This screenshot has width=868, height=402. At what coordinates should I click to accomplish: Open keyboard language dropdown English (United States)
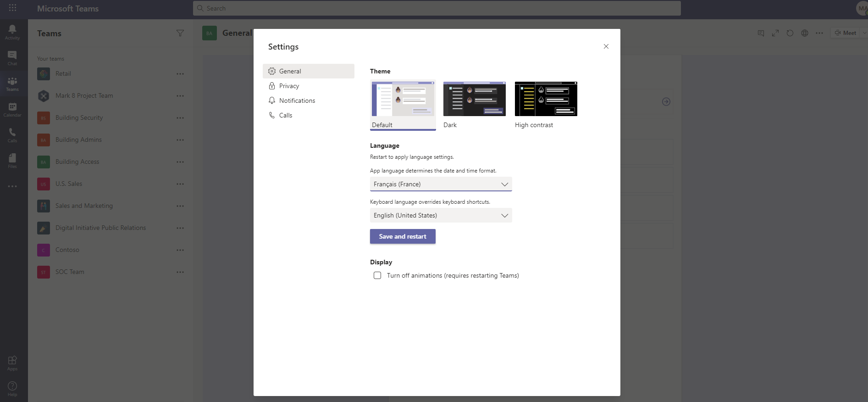(x=441, y=215)
